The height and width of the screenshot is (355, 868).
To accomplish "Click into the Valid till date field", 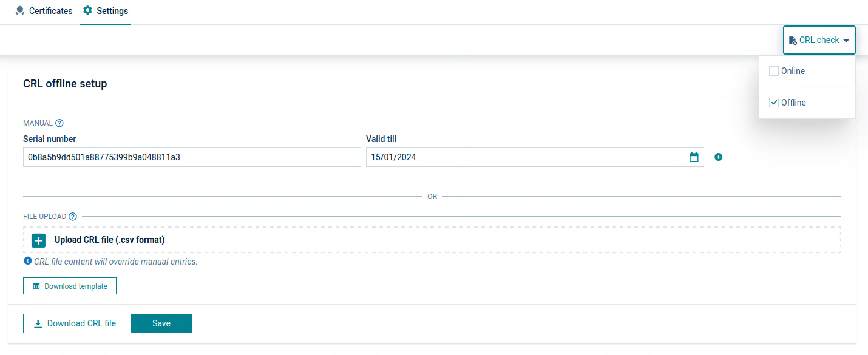I will pos(525,157).
